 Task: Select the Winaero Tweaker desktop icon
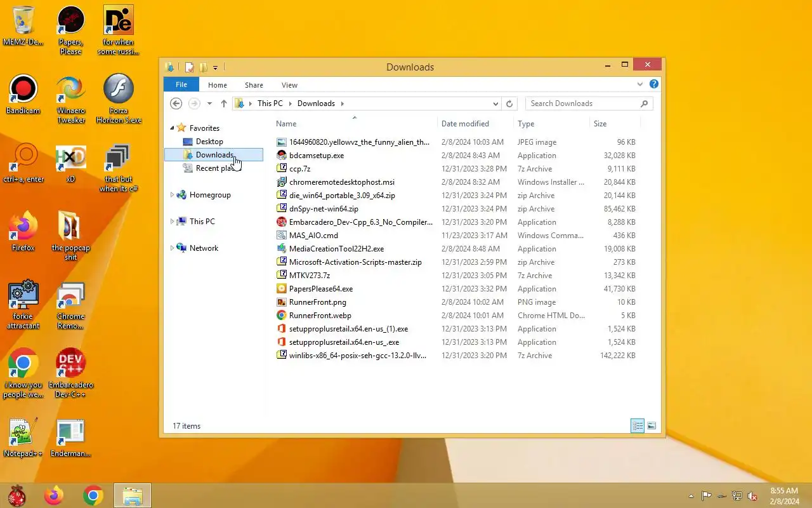pos(70,100)
